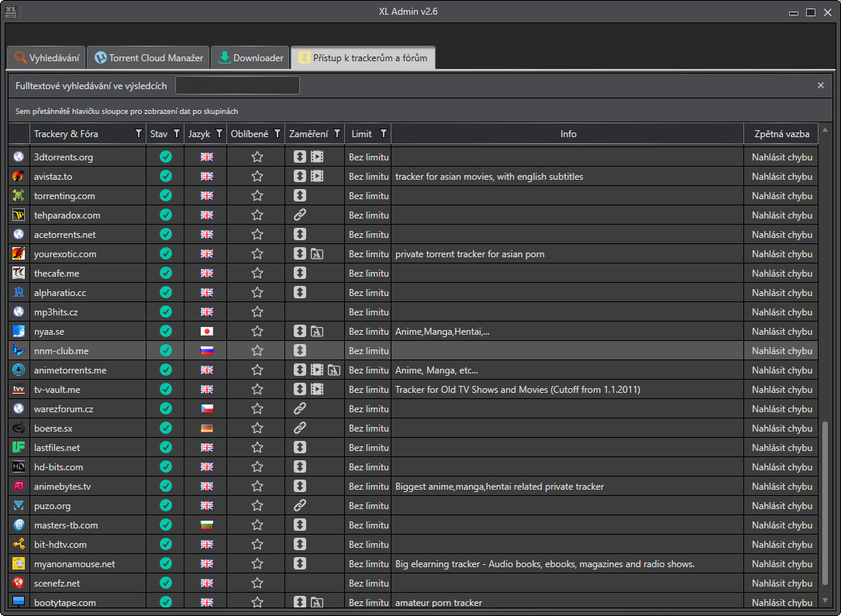The width and height of the screenshot is (841, 616).
Task: Click the torrenting.com site icon
Action: 19,195
